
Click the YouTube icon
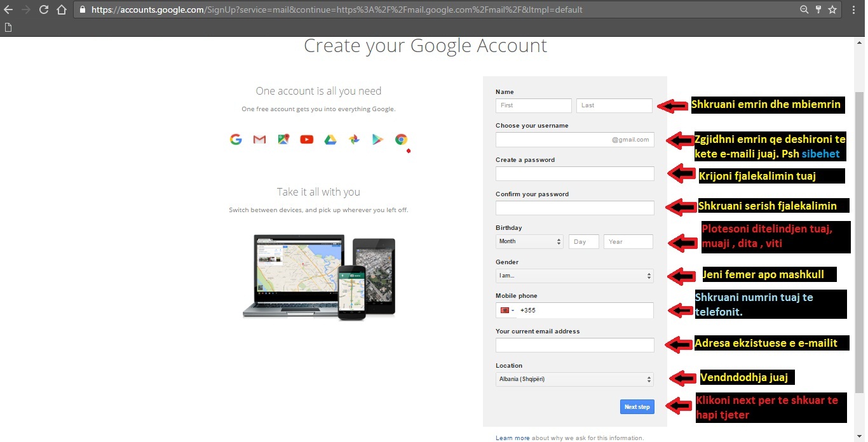pos(307,139)
